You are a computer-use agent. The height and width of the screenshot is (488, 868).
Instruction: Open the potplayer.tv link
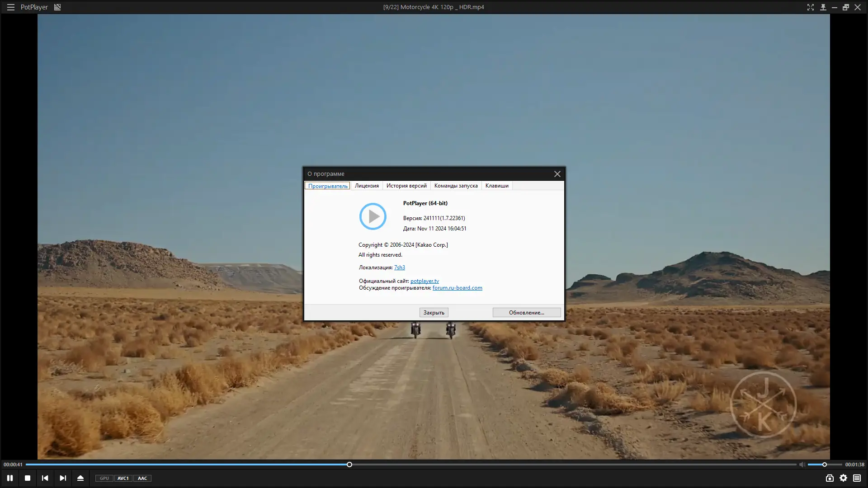click(x=425, y=281)
